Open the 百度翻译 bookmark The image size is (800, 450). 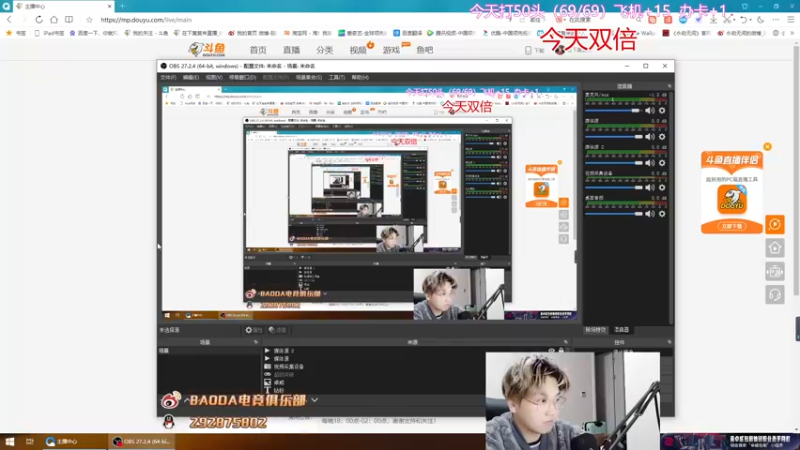[x=407, y=33]
